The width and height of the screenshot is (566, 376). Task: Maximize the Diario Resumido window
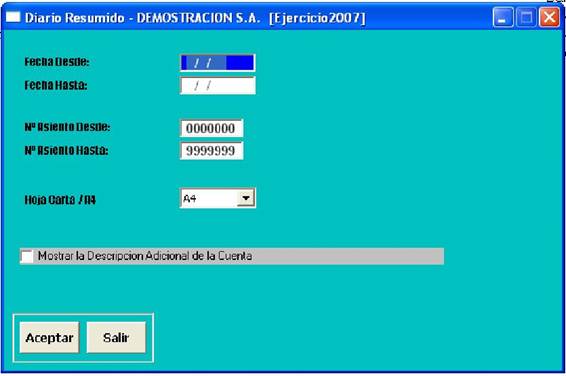(526, 17)
